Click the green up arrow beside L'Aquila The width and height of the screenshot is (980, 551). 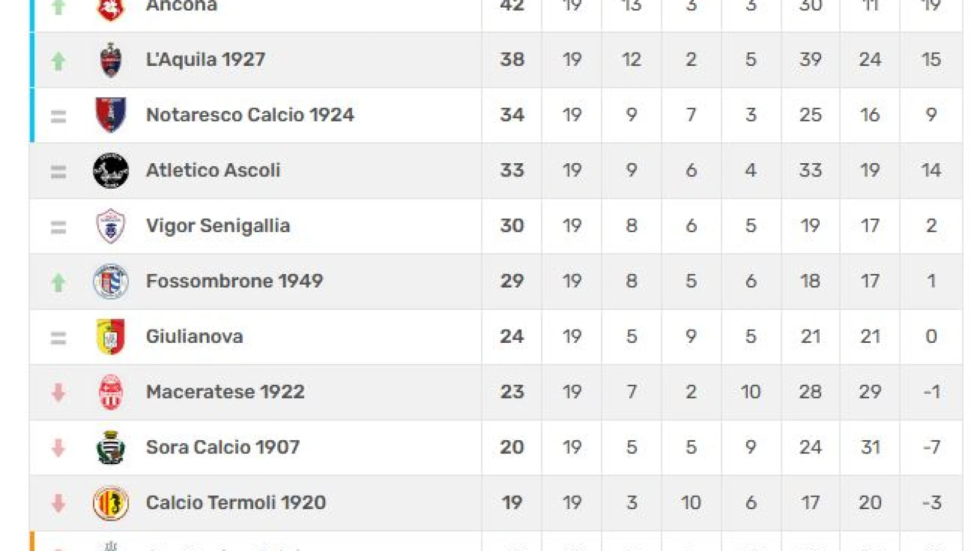click(x=59, y=61)
